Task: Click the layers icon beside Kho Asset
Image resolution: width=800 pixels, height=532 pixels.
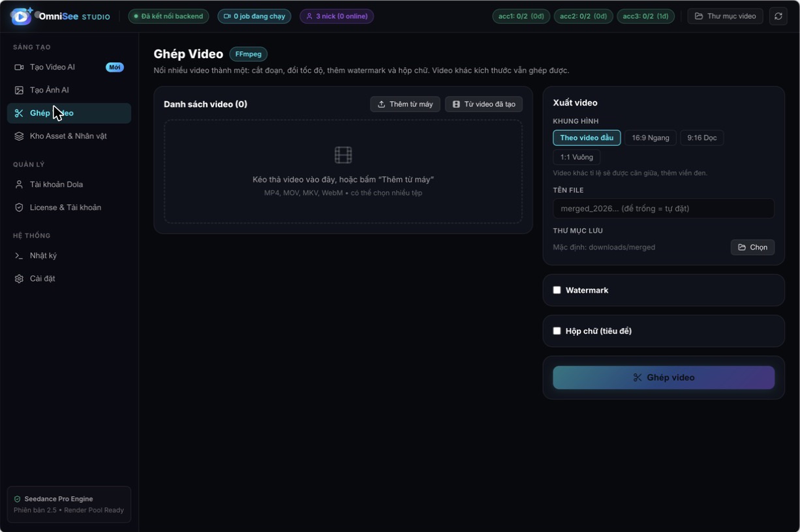Action: click(x=19, y=136)
